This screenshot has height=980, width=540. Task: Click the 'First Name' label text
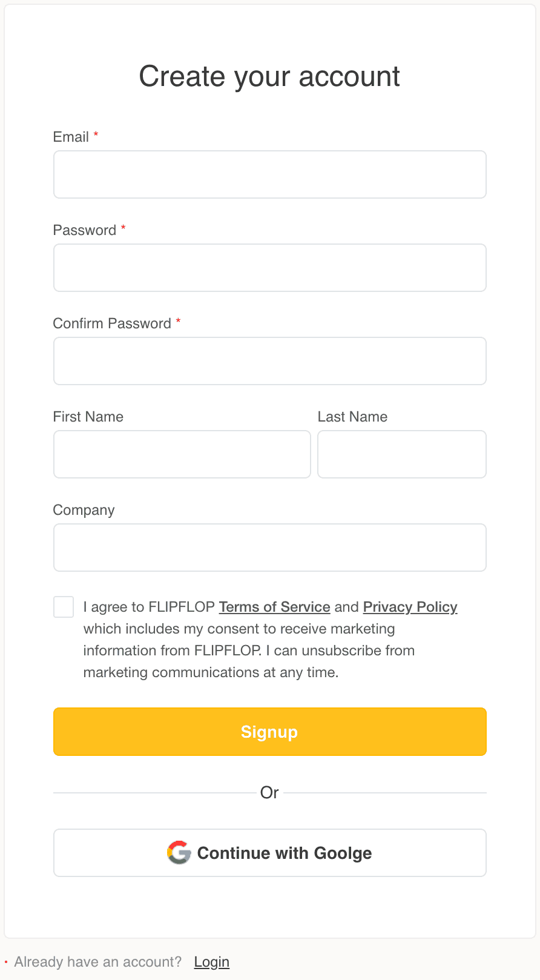pyautogui.click(x=88, y=417)
